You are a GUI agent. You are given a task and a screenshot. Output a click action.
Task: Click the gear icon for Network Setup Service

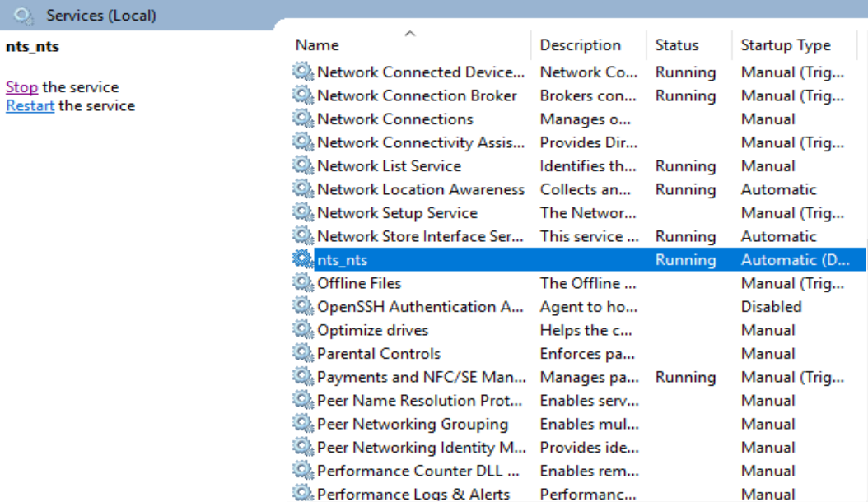point(303,213)
